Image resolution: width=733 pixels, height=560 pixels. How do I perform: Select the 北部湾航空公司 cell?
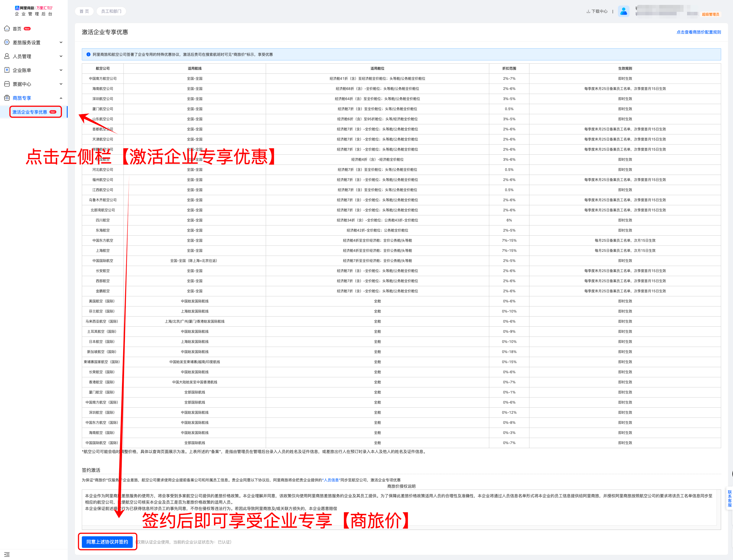pos(103,210)
